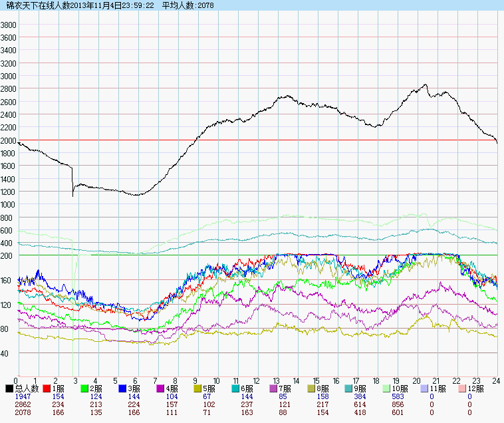Image resolution: width=504 pixels, height=423 pixels.
Task: Click the light green 10服 legend swatch
Action: coord(388,388)
